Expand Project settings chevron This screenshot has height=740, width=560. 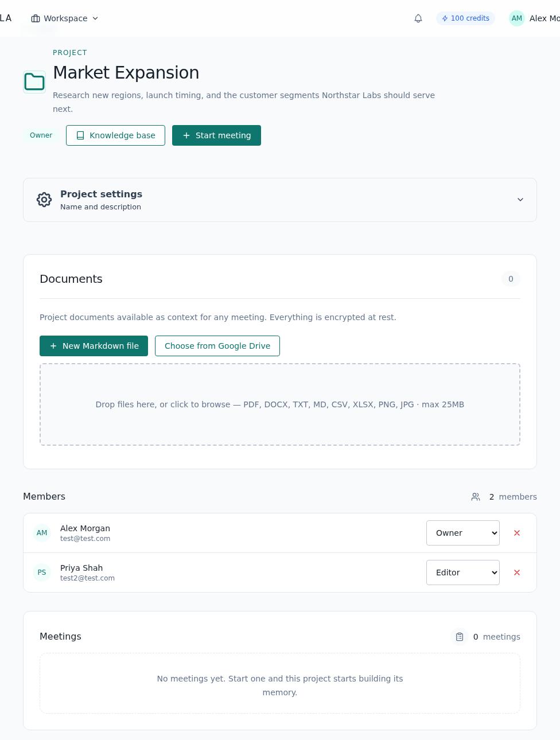[x=520, y=200]
